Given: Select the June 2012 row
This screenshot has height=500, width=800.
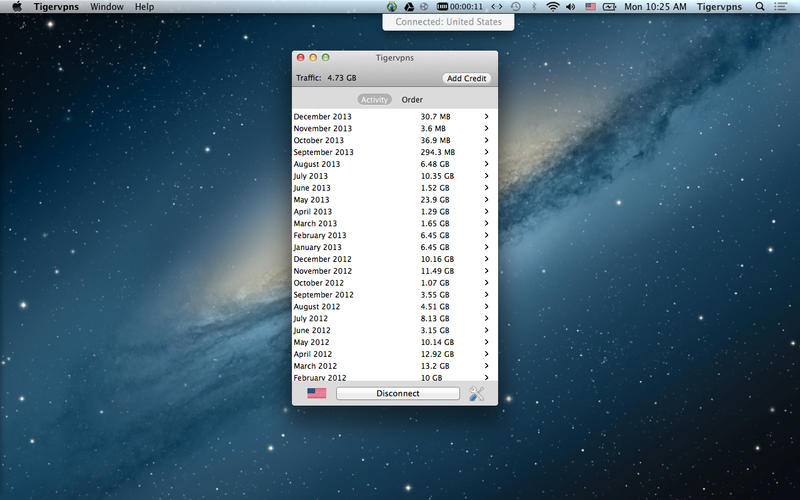Looking at the screenshot, I should pos(394,330).
